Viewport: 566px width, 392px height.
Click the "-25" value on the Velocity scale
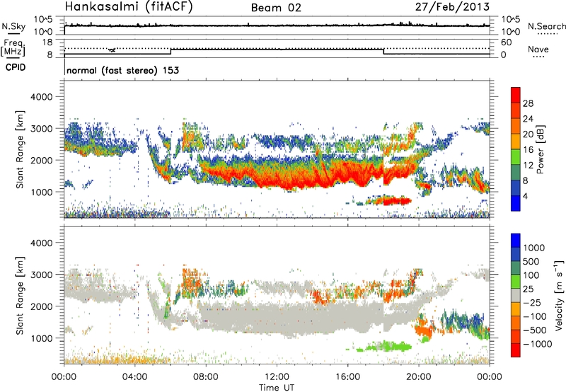click(x=533, y=302)
